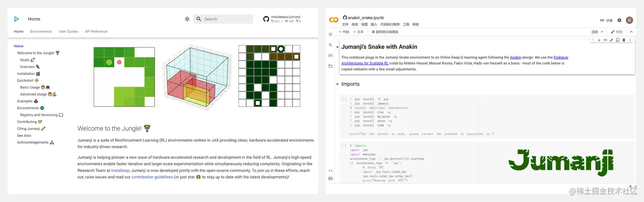Go to 'Welcome to the Jungle!' sidebar entry
This screenshot has width=644, height=202.
[38, 53]
